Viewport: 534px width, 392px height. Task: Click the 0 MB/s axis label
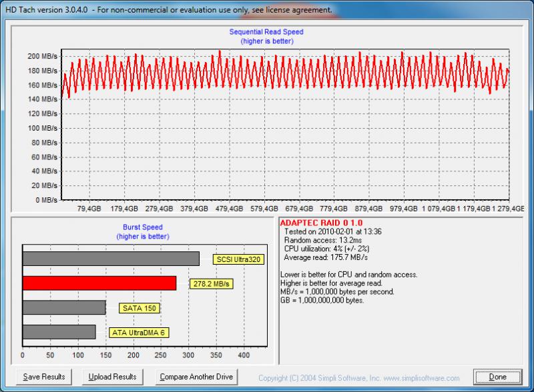pyautogui.click(x=46, y=200)
